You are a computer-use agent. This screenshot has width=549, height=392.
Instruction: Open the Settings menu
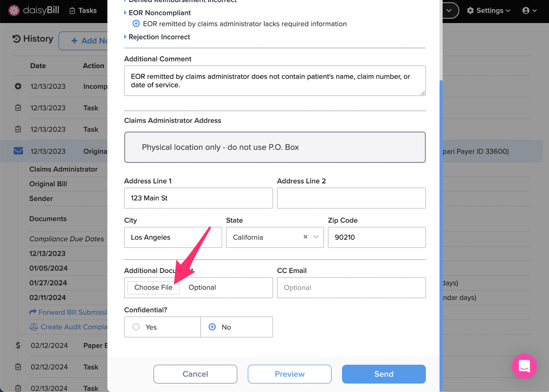[488, 11]
